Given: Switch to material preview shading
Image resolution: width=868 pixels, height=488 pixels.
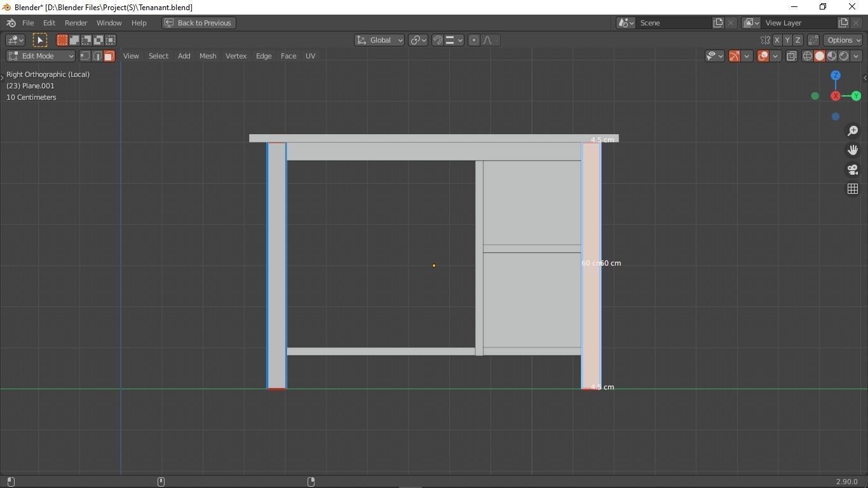Looking at the screenshot, I should click(832, 56).
